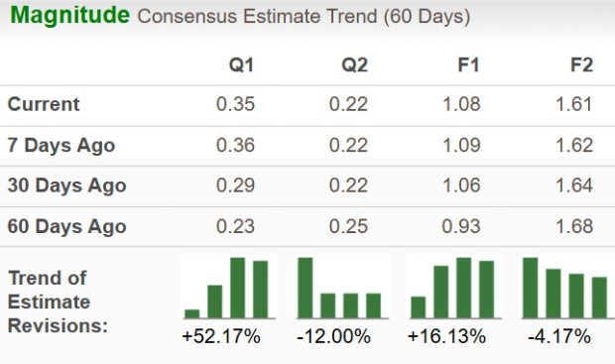The image size is (615, 364).
Task: Click the 60 Days Ago F1 value 0.93
Action: click(x=461, y=227)
